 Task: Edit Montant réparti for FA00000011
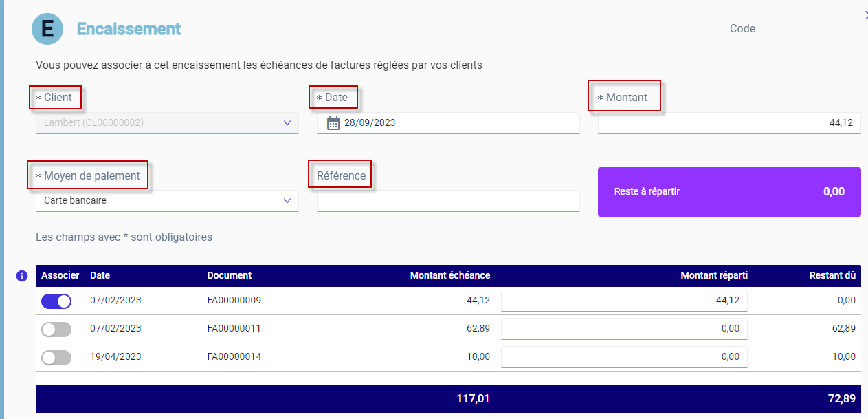[624, 329]
